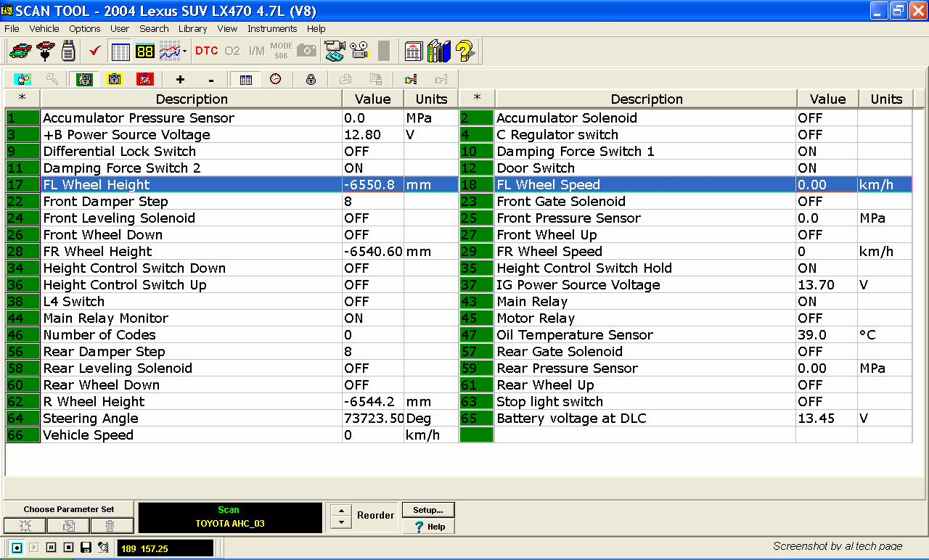The image size is (929, 560).
Task: Toggle the data table list view button
Action: (x=120, y=52)
